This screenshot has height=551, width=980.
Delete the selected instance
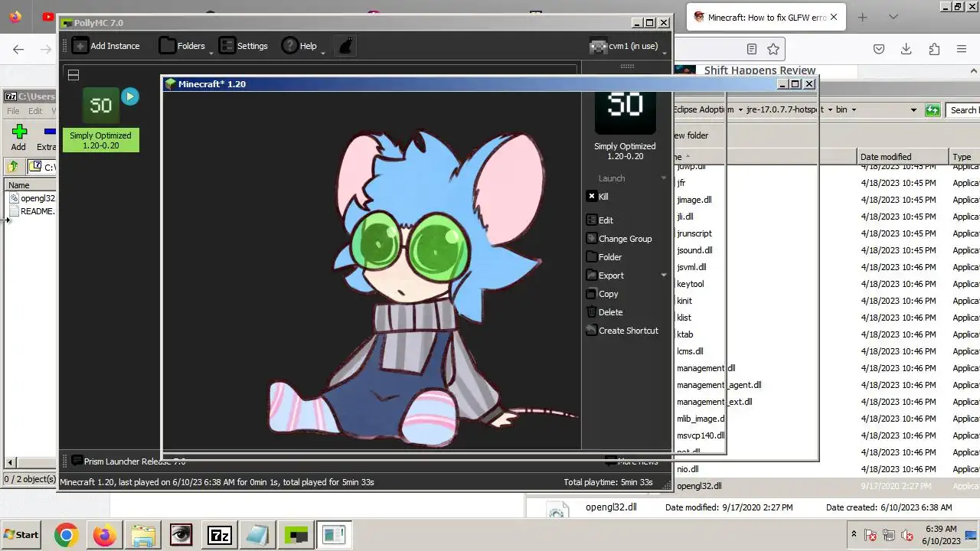tap(605, 312)
